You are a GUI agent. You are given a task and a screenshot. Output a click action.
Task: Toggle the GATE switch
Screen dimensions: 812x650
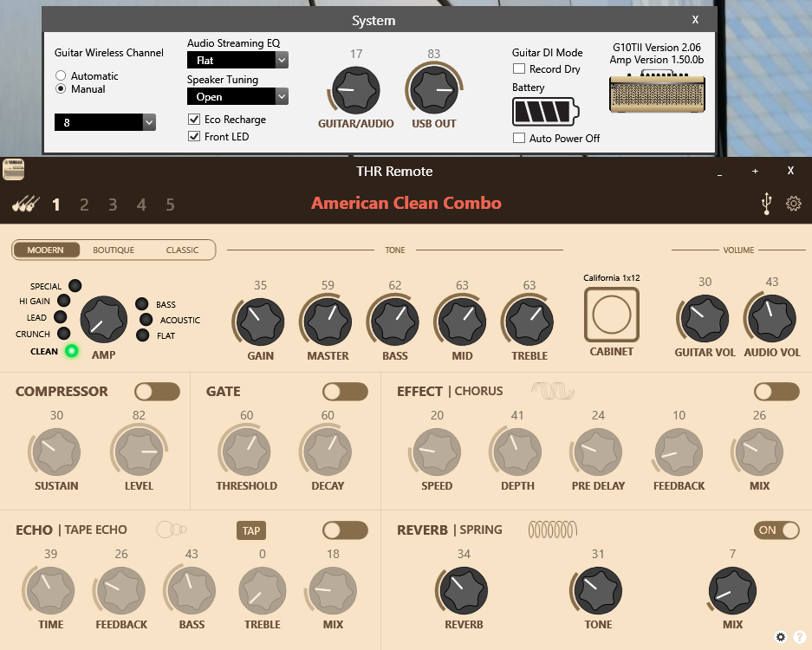point(345,392)
